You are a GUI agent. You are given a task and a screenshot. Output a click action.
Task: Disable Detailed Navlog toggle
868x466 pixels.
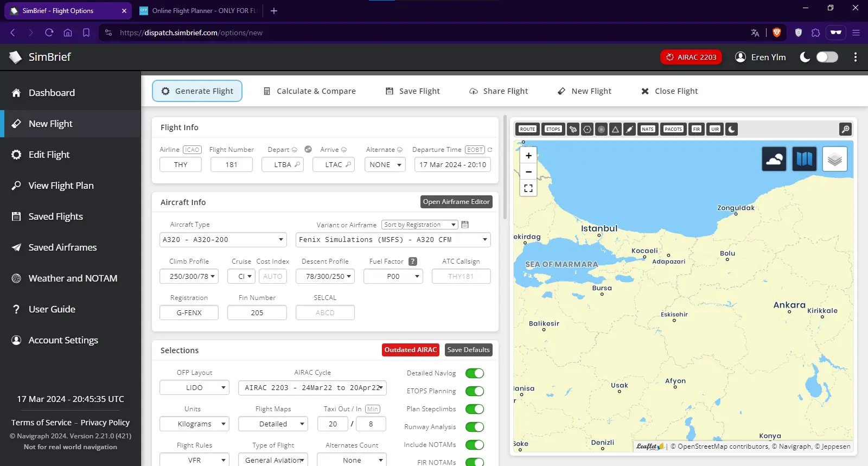pyautogui.click(x=475, y=373)
